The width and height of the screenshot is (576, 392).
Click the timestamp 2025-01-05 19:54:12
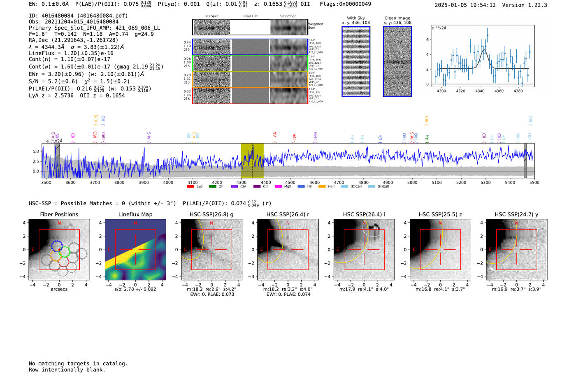(465, 5)
